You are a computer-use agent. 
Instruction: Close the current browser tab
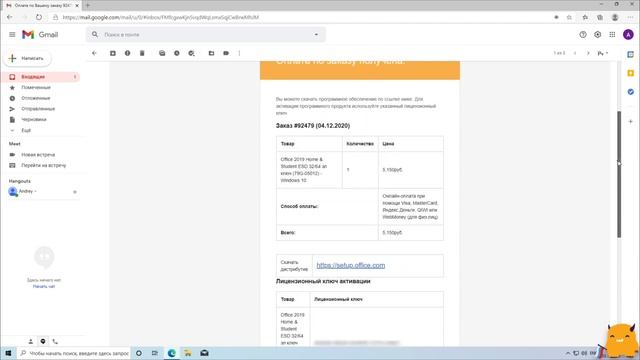[x=77, y=5]
